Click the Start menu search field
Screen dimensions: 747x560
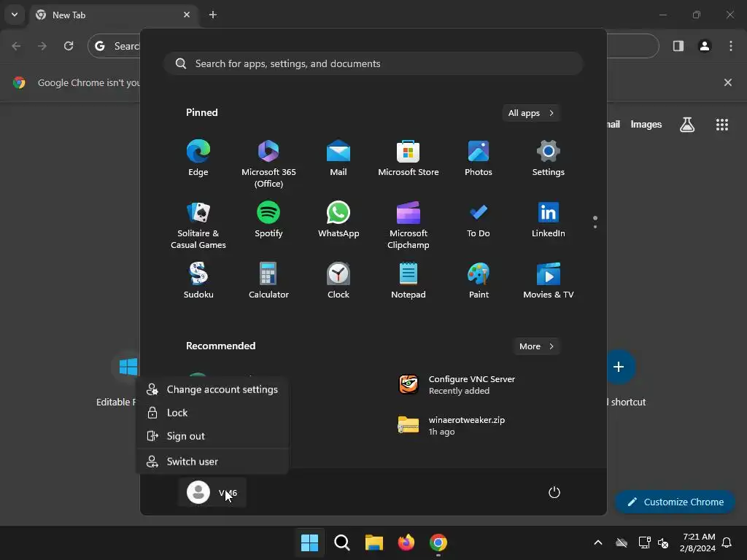click(x=373, y=63)
